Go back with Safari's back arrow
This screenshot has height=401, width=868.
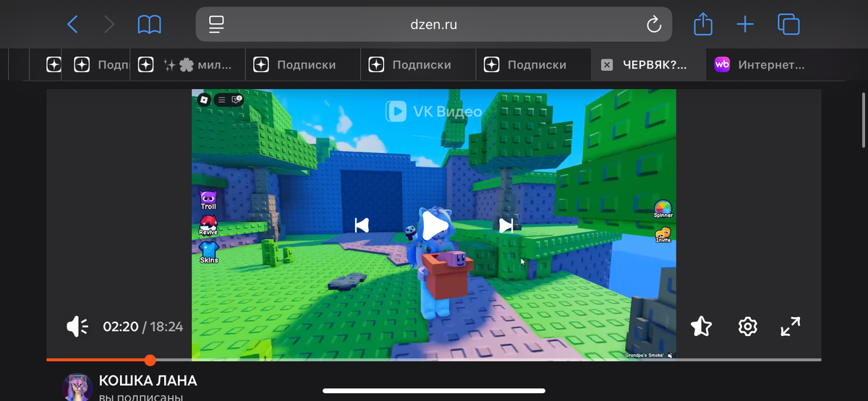coord(72,25)
